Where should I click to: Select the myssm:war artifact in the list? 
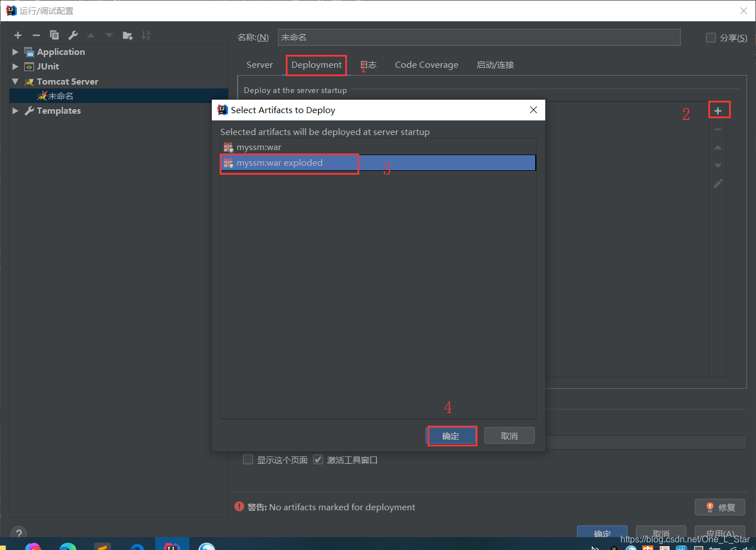[x=259, y=147]
